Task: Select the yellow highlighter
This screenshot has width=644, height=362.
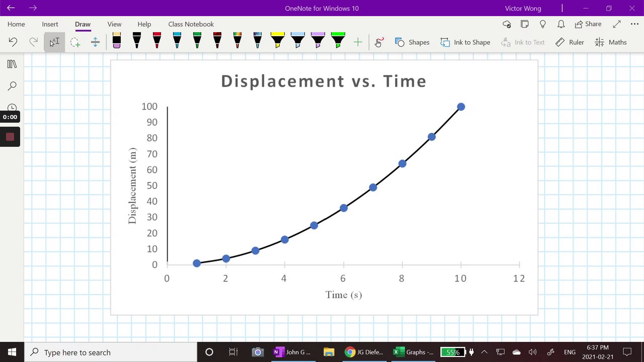Action: pyautogui.click(x=278, y=41)
